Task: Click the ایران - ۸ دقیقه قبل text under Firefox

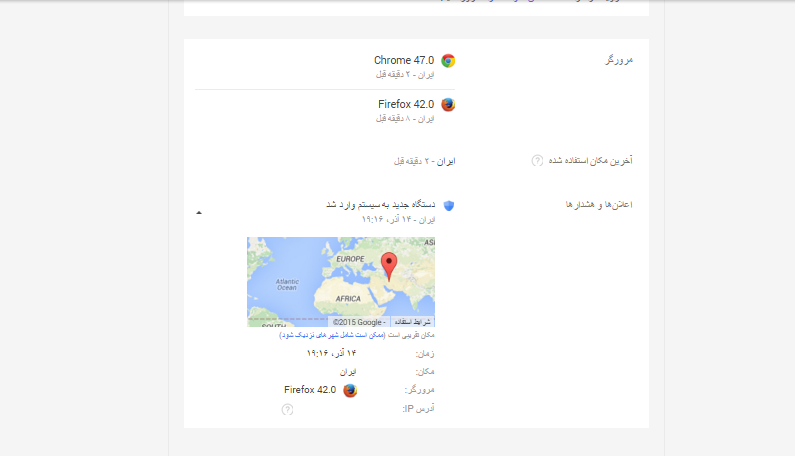Action: [x=405, y=118]
